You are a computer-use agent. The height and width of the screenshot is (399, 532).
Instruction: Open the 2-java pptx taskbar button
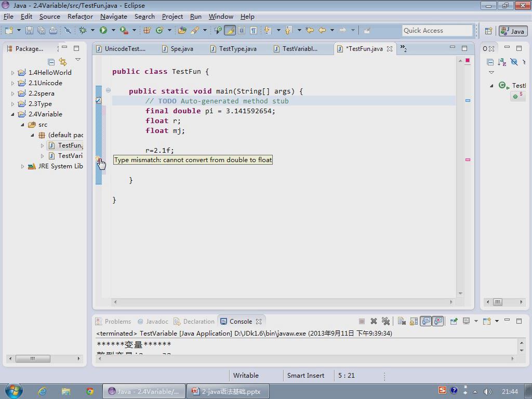(228, 391)
